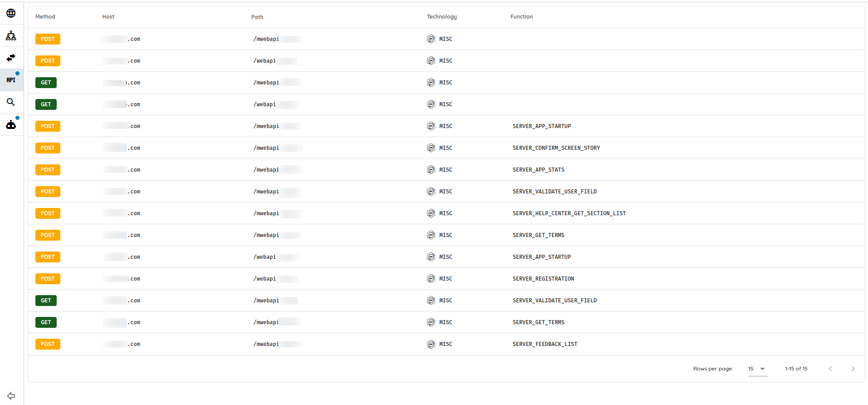Click MISC icon in first table row
The image size is (868, 405).
431,39
